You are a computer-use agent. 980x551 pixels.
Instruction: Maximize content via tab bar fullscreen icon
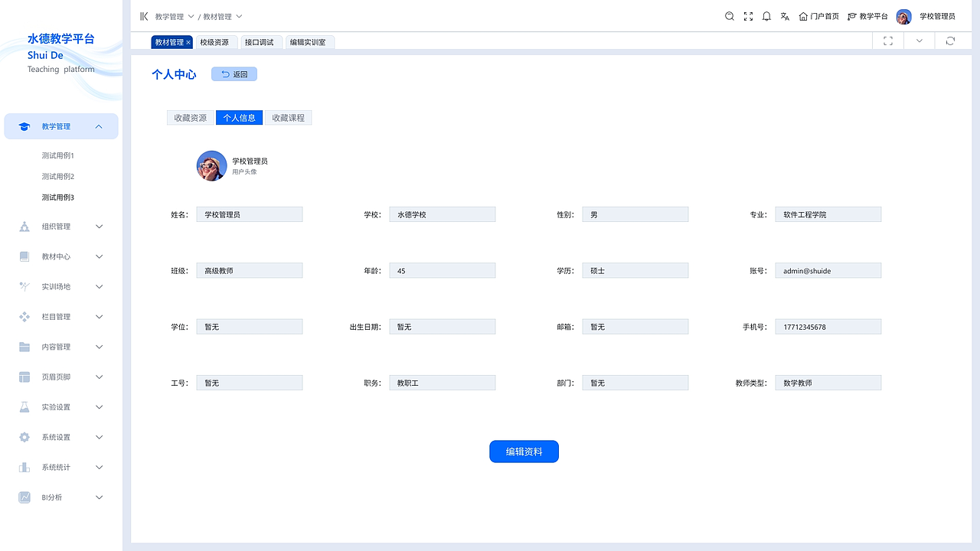[x=888, y=41]
